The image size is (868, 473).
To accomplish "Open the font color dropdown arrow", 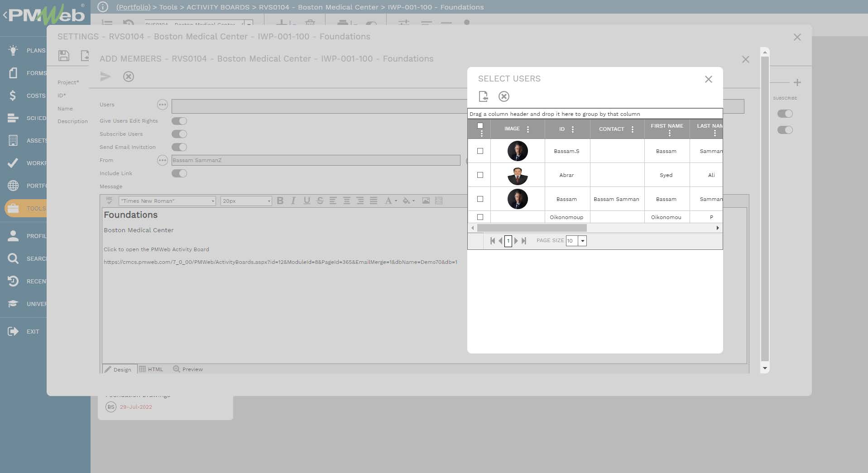I will pos(396,201).
